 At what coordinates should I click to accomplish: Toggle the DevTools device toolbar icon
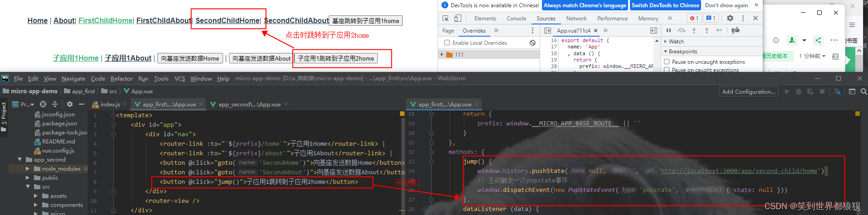pos(457,18)
